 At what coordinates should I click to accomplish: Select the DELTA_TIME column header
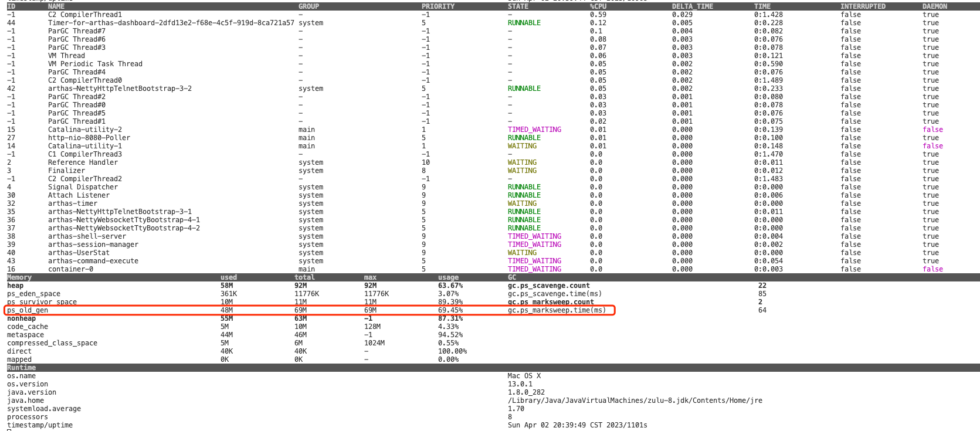pos(692,6)
